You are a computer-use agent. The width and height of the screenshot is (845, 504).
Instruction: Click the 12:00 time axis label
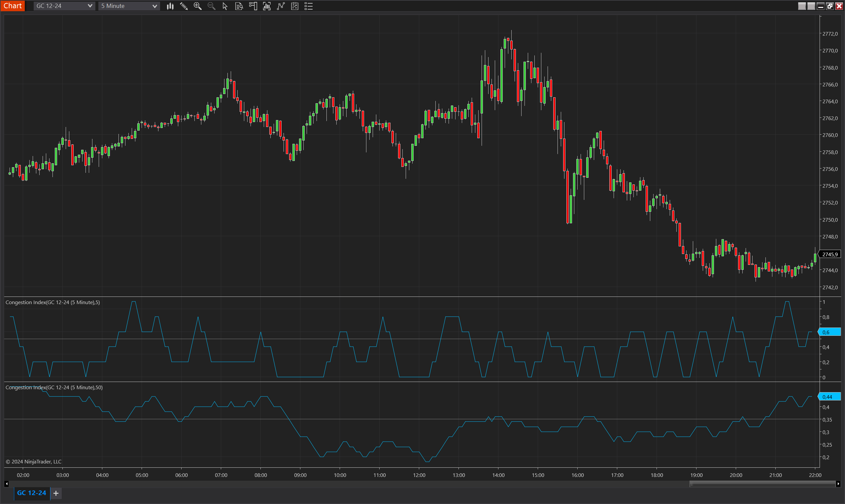coord(419,475)
